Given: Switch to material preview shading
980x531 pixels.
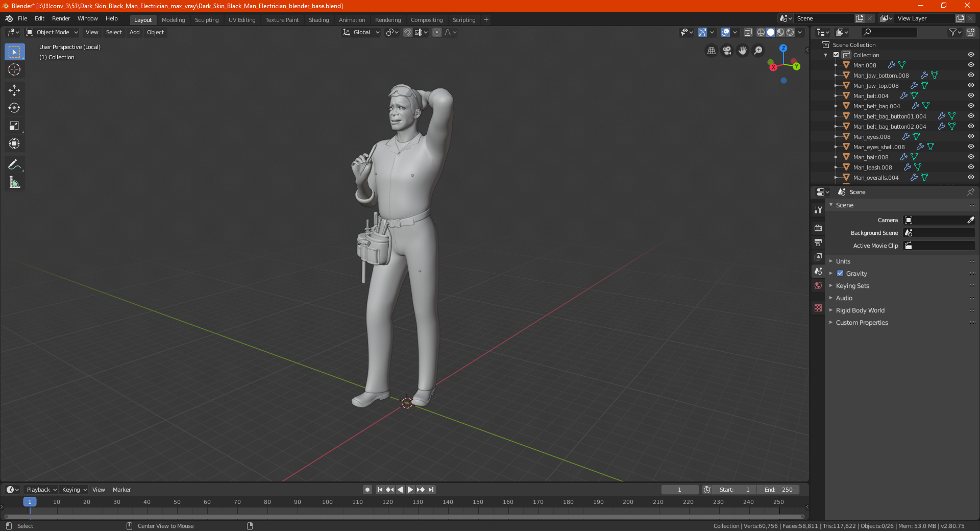Looking at the screenshot, I should 780,32.
